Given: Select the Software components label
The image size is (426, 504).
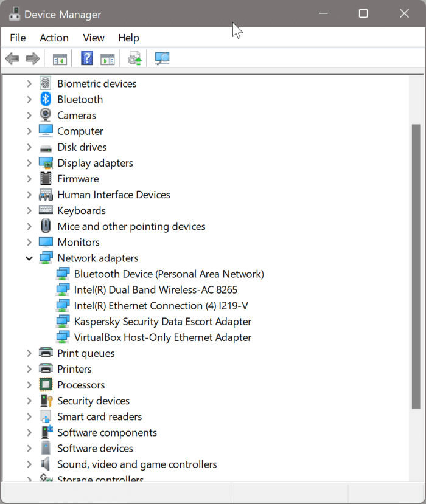Looking at the screenshot, I should click(107, 433).
